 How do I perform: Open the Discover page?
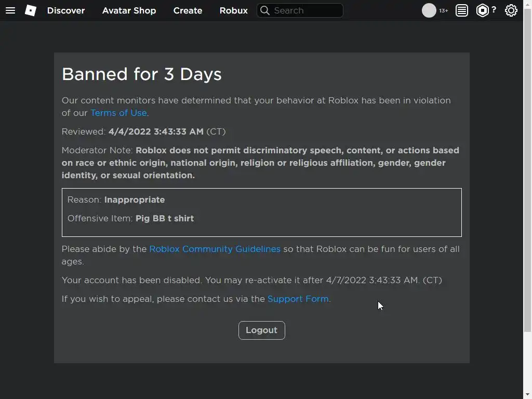click(66, 10)
